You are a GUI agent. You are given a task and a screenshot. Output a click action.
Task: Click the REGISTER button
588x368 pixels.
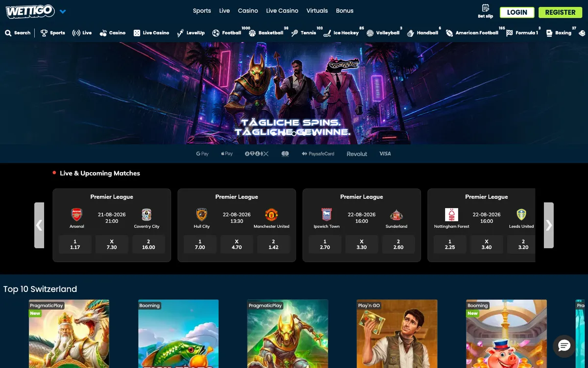coord(560,12)
